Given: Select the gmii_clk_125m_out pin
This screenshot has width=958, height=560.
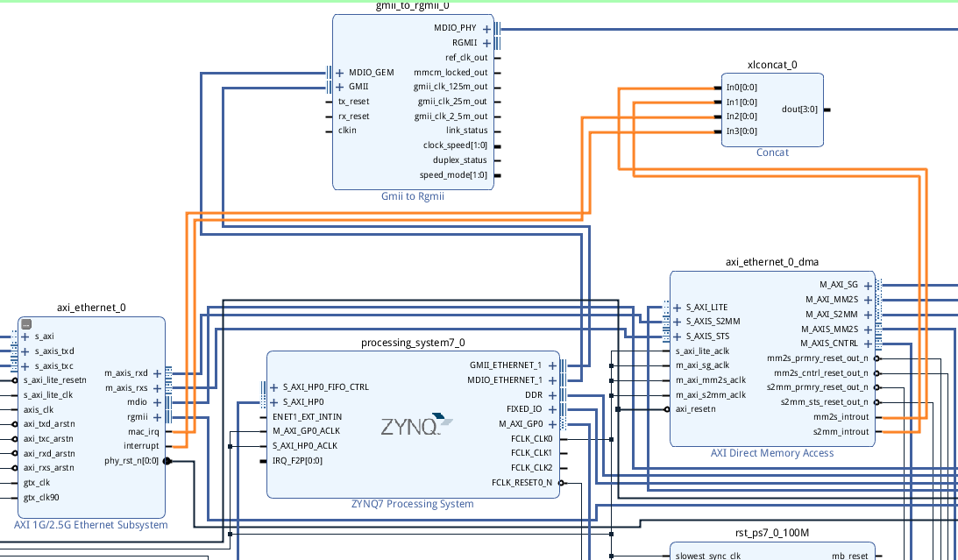Looking at the screenshot, I should (451, 88).
